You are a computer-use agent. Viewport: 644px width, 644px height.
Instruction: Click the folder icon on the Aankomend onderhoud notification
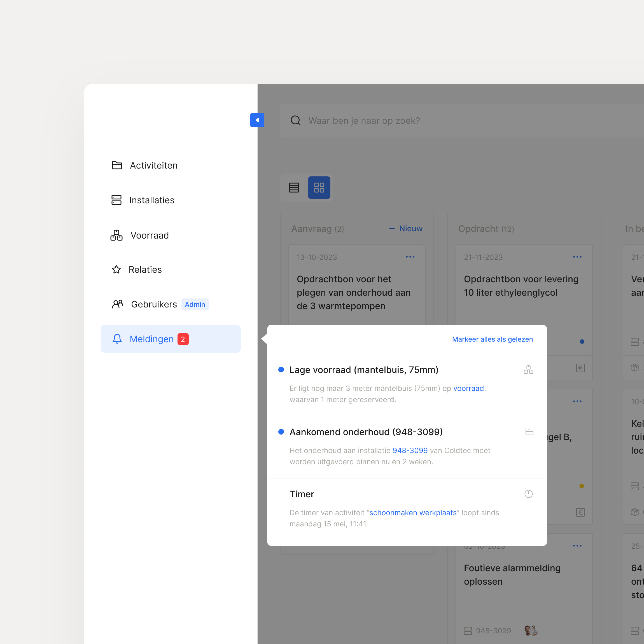[x=529, y=431]
